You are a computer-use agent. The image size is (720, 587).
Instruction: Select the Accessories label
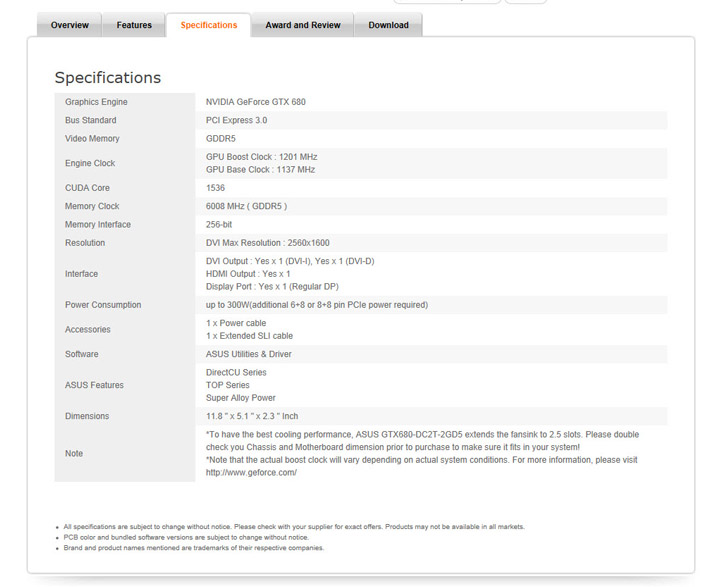tap(88, 330)
